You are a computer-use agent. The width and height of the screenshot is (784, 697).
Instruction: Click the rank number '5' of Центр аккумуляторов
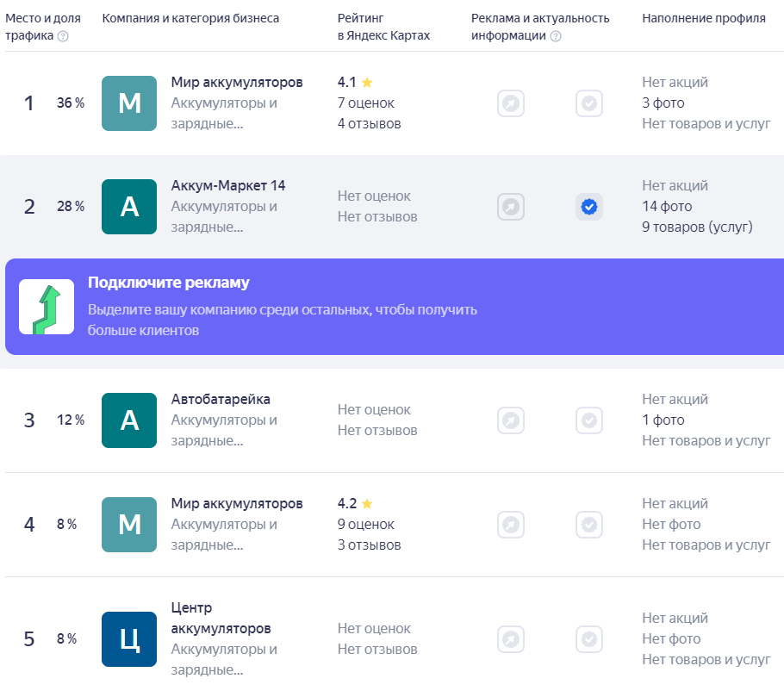pyautogui.click(x=29, y=639)
